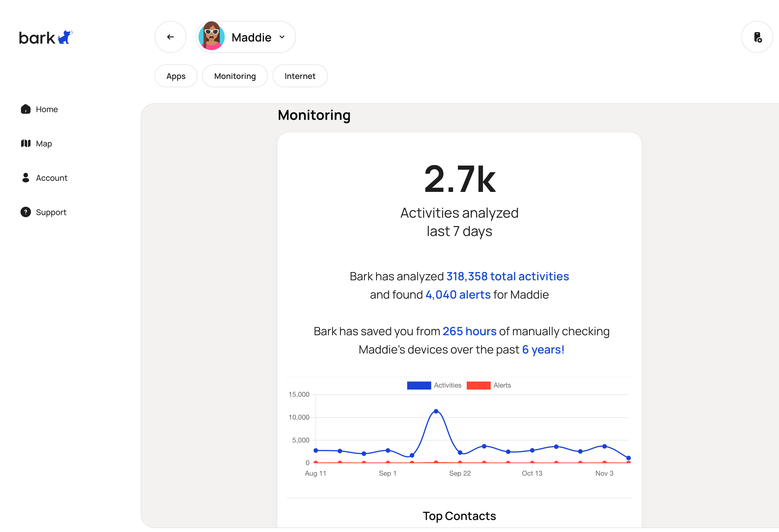This screenshot has width=779, height=532.
Task: Select the Home icon in sidebar
Action: tap(26, 109)
